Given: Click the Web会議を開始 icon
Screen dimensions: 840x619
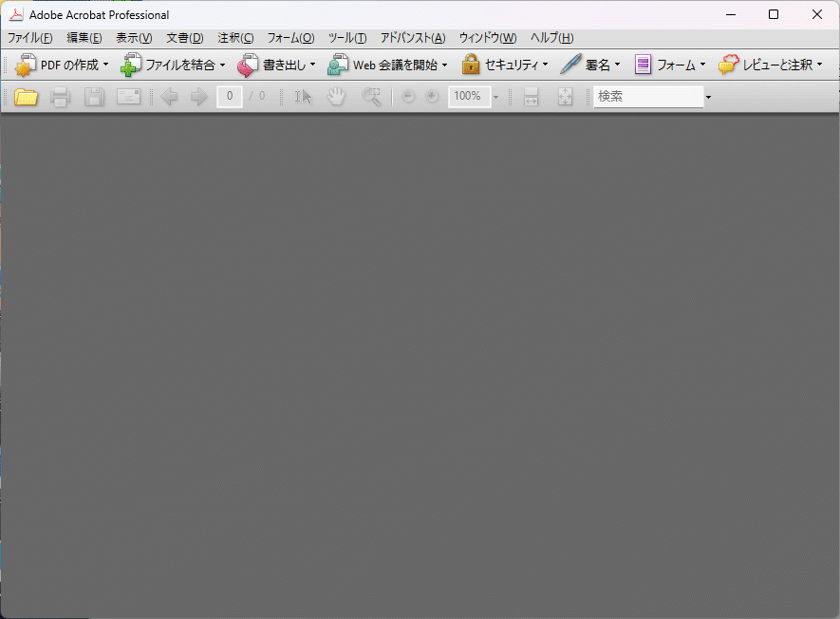Looking at the screenshot, I should pyautogui.click(x=338, y=65).
